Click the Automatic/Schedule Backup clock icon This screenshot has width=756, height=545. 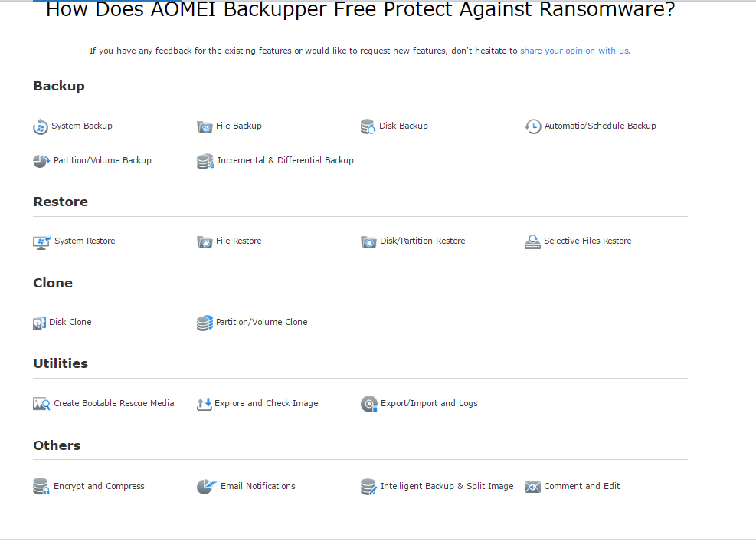(x=533, y=126)
